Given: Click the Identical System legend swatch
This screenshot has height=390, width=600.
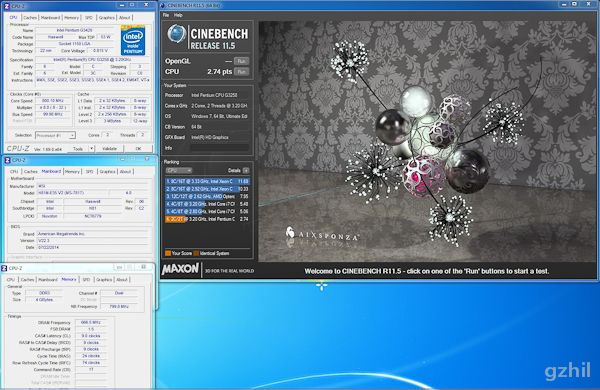Looking at the screenshot, I should tap(196, 253).
